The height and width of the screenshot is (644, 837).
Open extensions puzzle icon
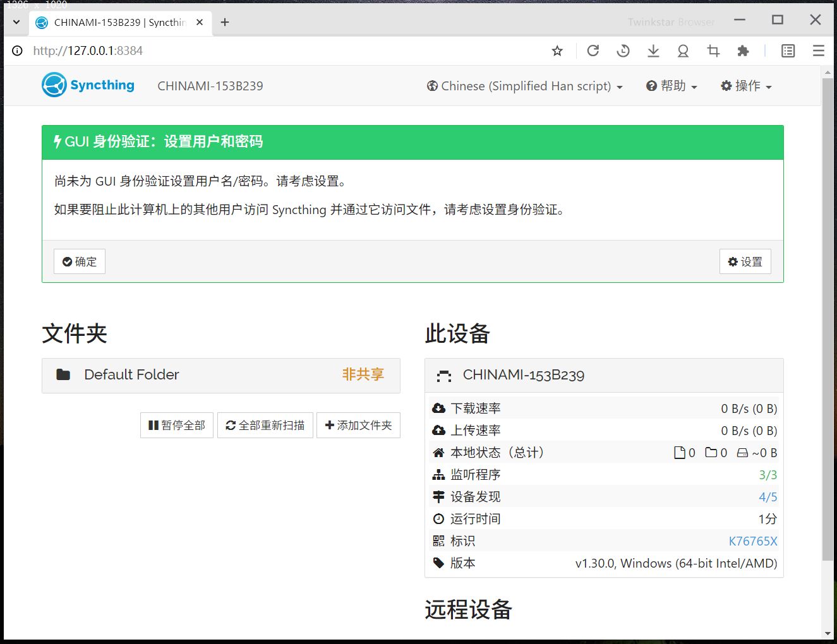tap(744, 51)
